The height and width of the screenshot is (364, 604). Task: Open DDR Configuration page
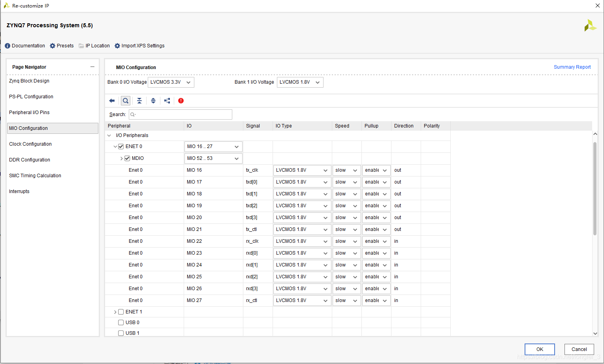[x=30, y=160]
